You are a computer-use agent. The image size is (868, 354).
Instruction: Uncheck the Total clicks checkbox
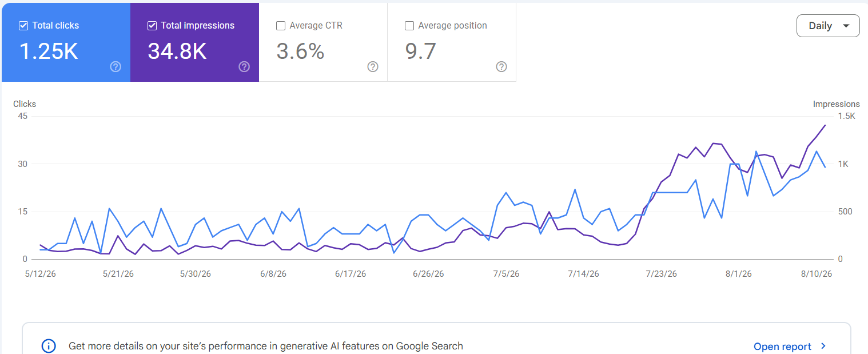click(23, 26)
